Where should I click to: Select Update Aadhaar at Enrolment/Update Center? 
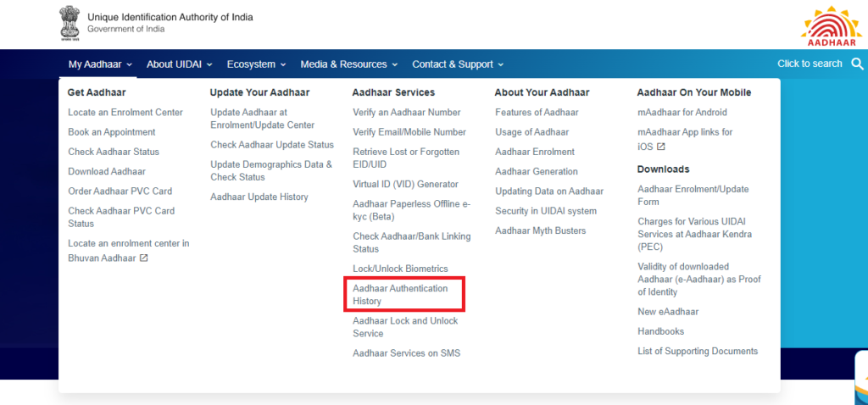[x=263, y=119]
